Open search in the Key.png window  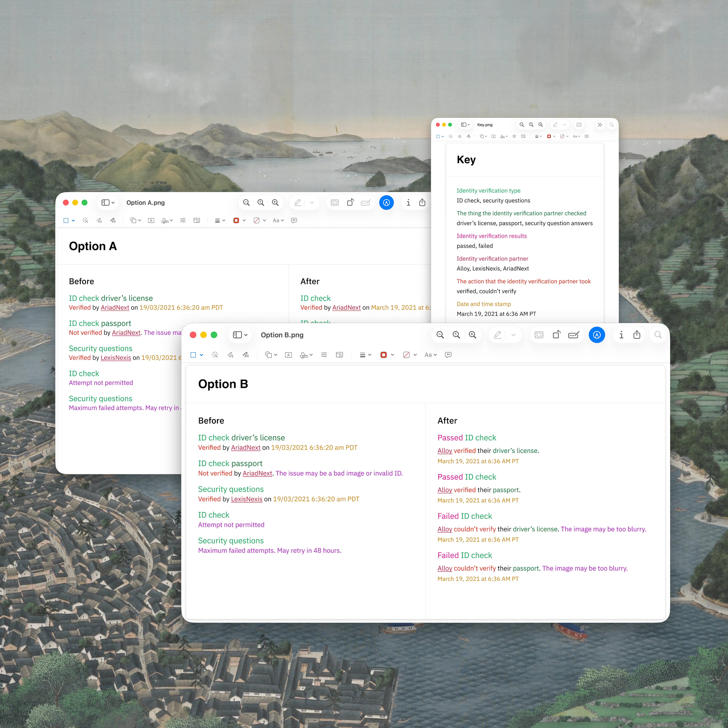pyautogui.click(x=612, y=125)
